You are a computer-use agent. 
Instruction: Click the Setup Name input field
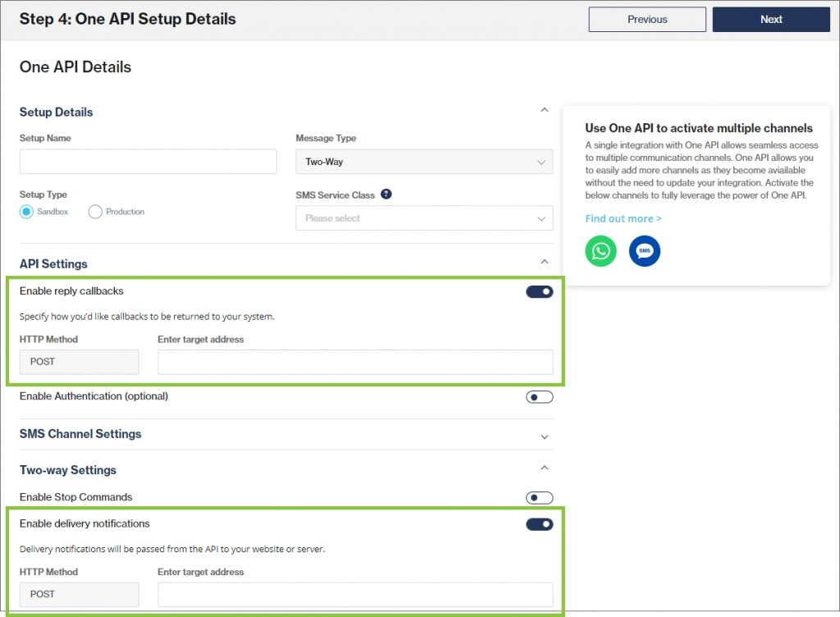pos(148,162)
